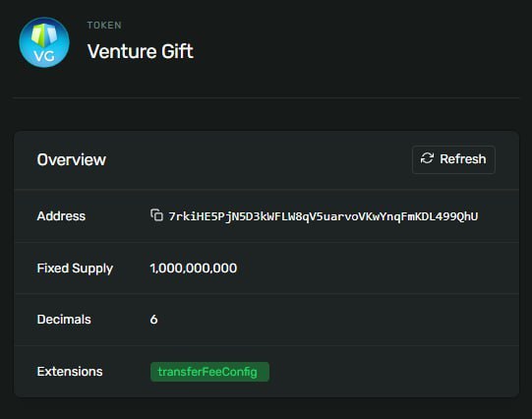
Task: Select the 1,000,000,000 supply value
Action: click(194, 269)
